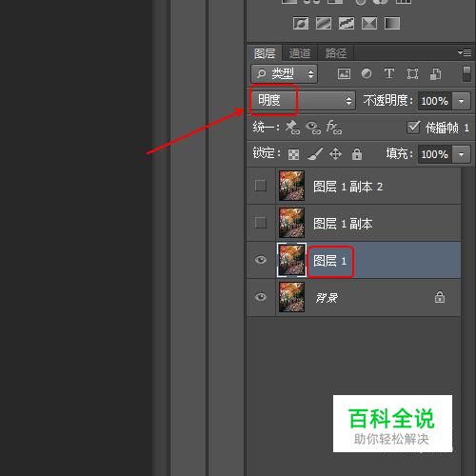Click the 填充 100% value field
This screenshot has height=476, width=476.
pos(435,154)
